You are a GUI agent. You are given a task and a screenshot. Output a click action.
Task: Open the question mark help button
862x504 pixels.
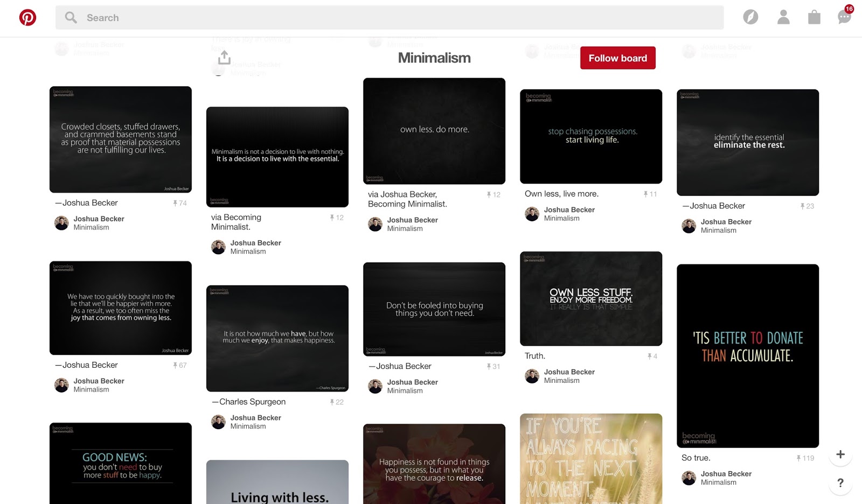[x=840, y=483]
